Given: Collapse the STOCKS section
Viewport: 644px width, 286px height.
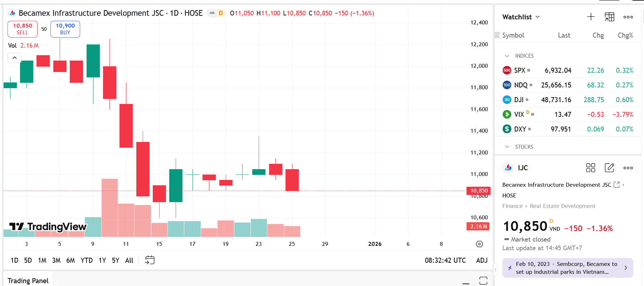Looking at the screenshot, I should pos(507,147).
